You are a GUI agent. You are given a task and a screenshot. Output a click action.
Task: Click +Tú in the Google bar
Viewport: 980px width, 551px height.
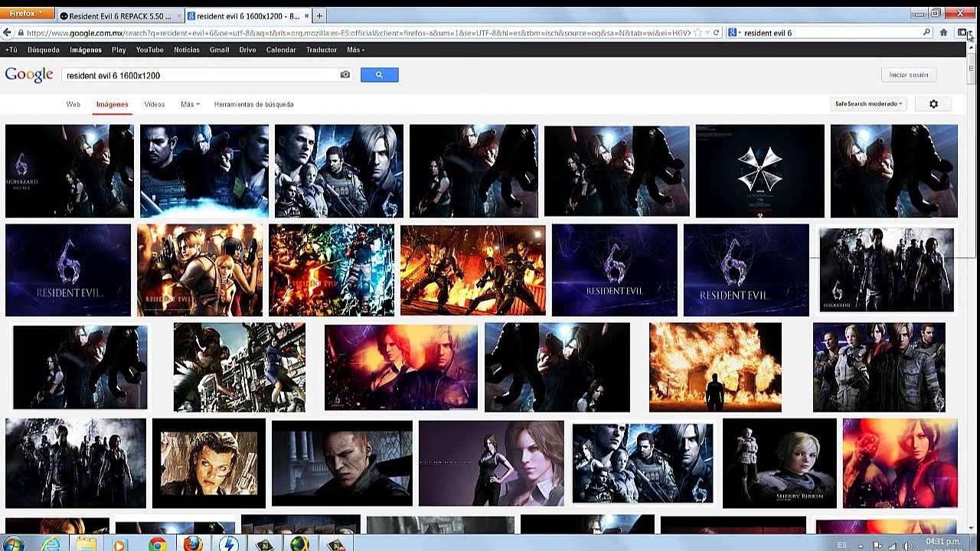11,50
